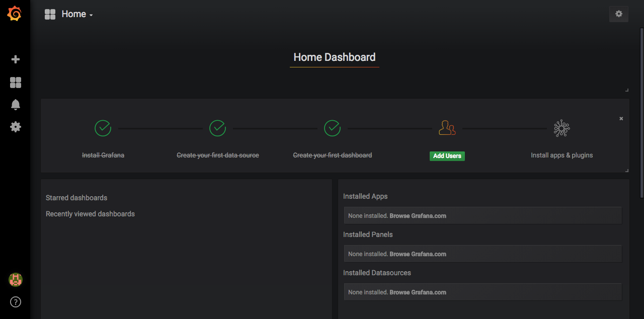Click Create your first data source label

pyautogui.click(x=218, y=155)
